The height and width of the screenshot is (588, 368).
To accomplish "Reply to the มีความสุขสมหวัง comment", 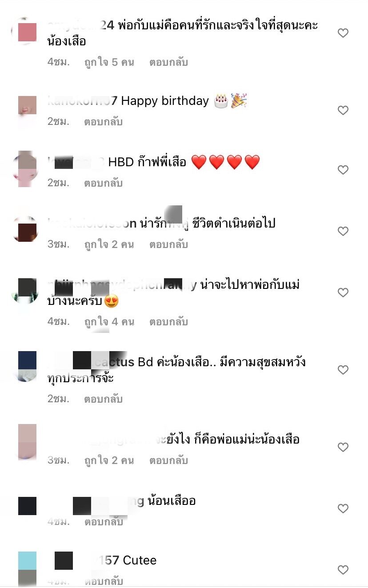I will (103, 399).
